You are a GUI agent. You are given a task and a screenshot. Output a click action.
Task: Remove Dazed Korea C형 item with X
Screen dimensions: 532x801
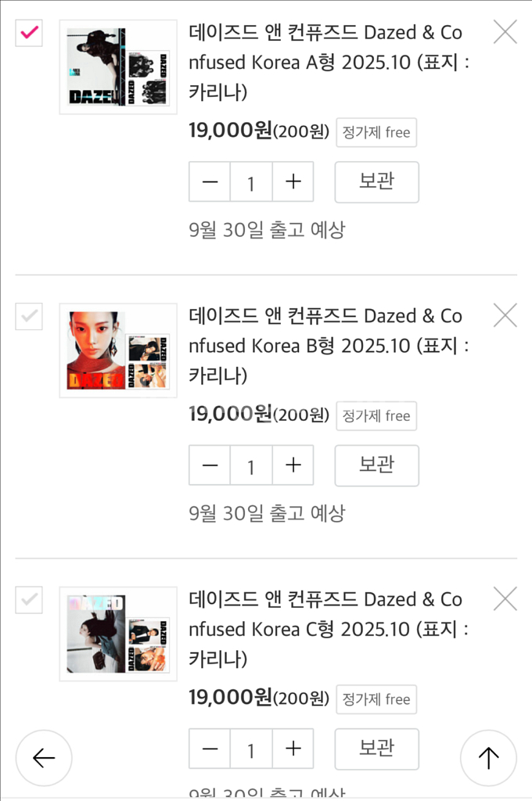[x=505, y=599]
